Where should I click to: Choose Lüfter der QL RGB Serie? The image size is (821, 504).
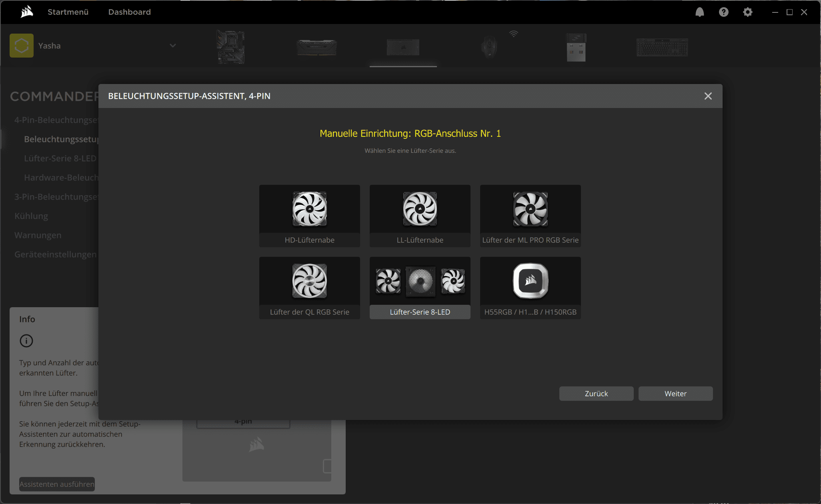(310, 288)
